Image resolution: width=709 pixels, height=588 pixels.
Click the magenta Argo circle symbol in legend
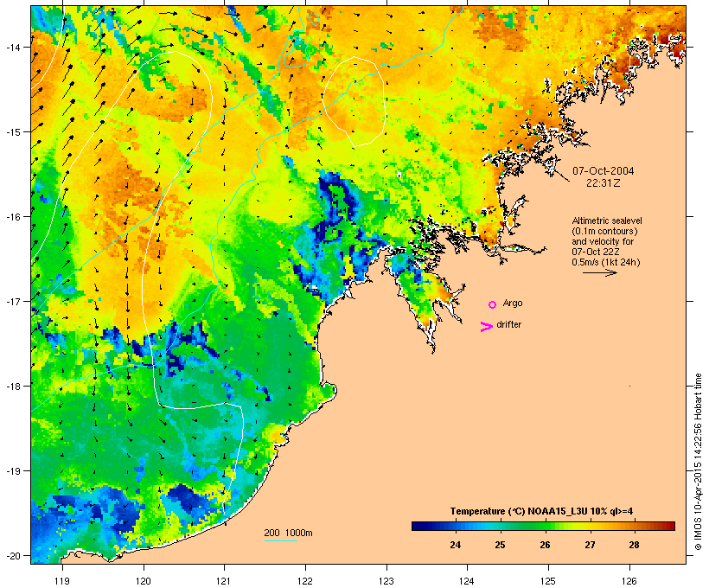(x=493, y=305)
